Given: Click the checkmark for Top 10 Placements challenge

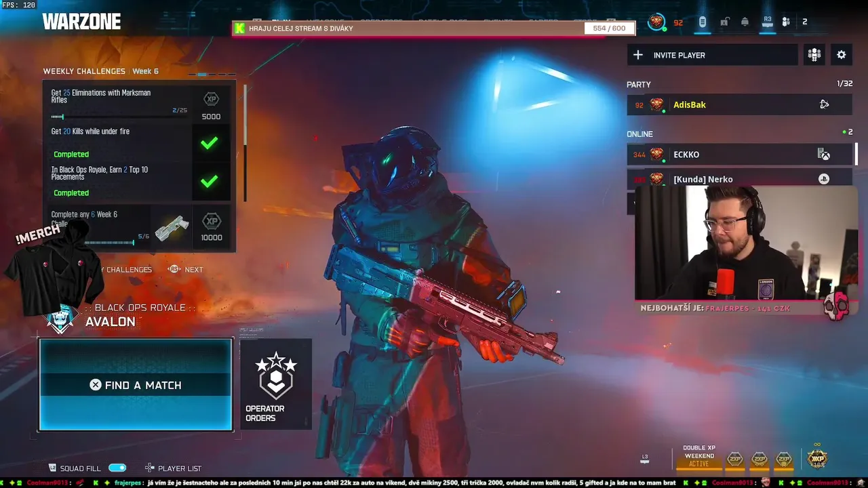Looking at the screenshot, I should pyautogui.click(x=210, y=181).
